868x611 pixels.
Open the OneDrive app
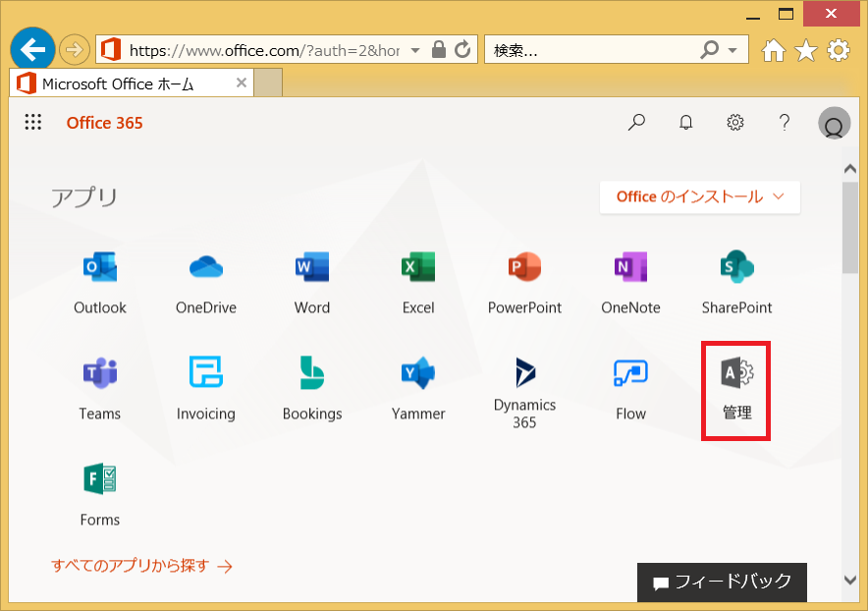click(206, 284)
